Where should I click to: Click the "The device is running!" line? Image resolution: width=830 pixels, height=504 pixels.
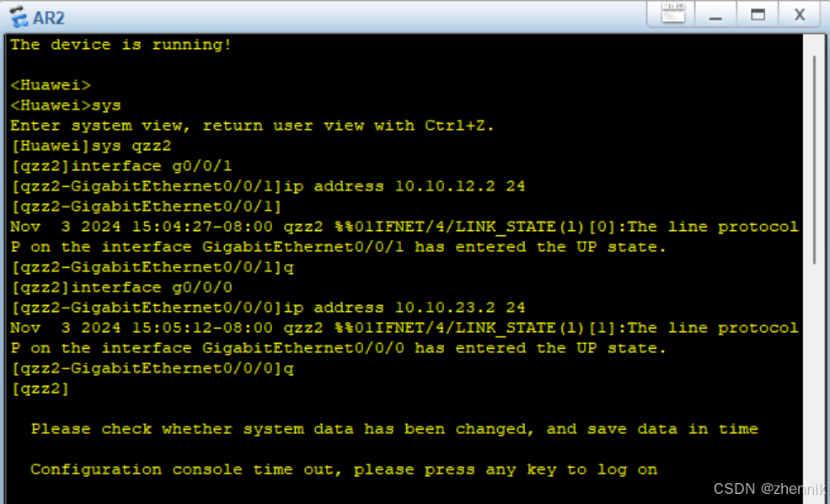[x=120, y=45]
